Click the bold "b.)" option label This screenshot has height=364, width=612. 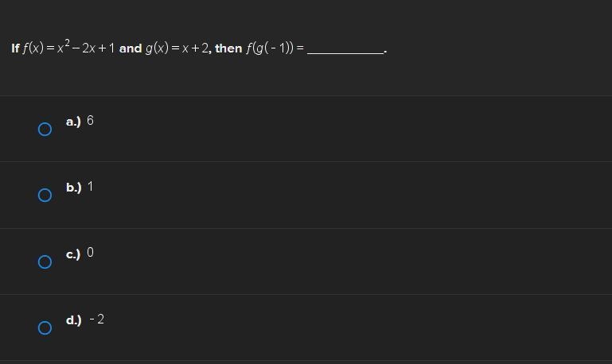[x=74, y=188]
